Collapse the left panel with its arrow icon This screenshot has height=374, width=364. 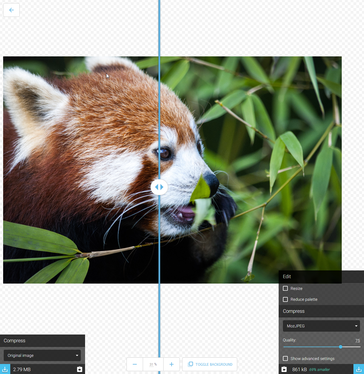tap(79, 369)
